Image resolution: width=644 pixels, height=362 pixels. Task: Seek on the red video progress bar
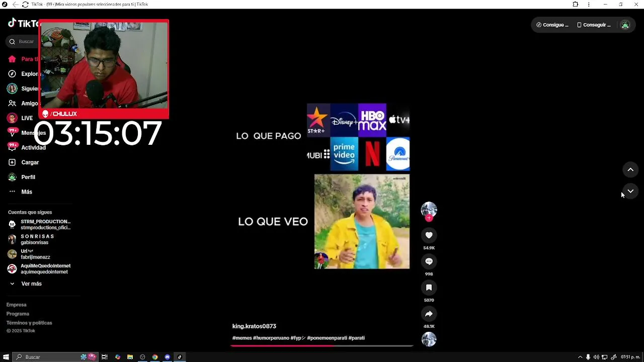pos(322,345)
